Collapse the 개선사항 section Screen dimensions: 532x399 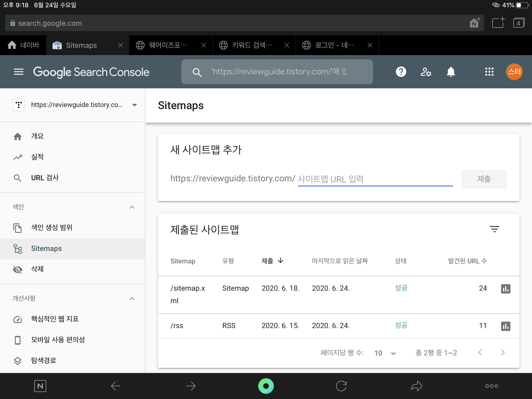click(x=132, y=298)
